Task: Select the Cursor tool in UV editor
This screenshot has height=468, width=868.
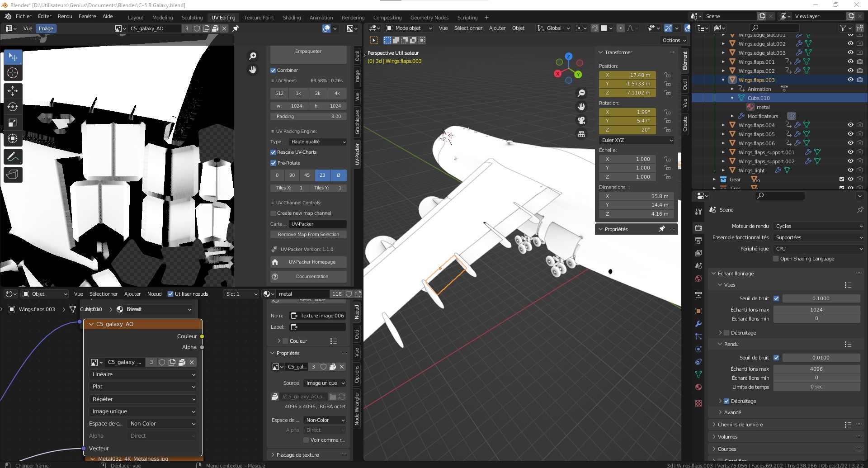Action: (13, 73)
